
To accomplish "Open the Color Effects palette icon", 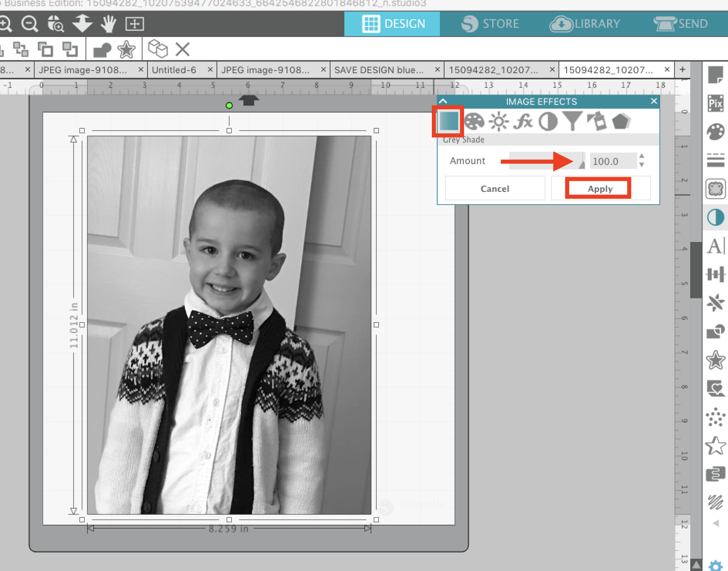I will pos(475,121).
